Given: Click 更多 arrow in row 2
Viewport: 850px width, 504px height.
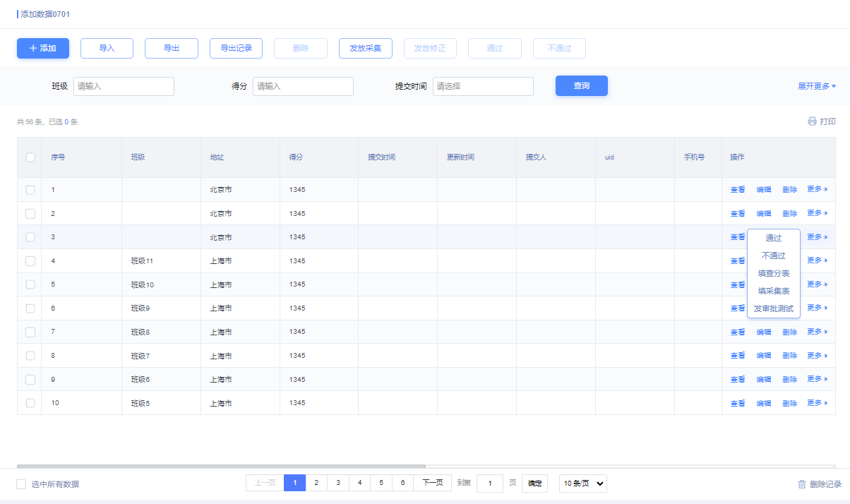Looking at the screenshot, I should click(826, 213).
